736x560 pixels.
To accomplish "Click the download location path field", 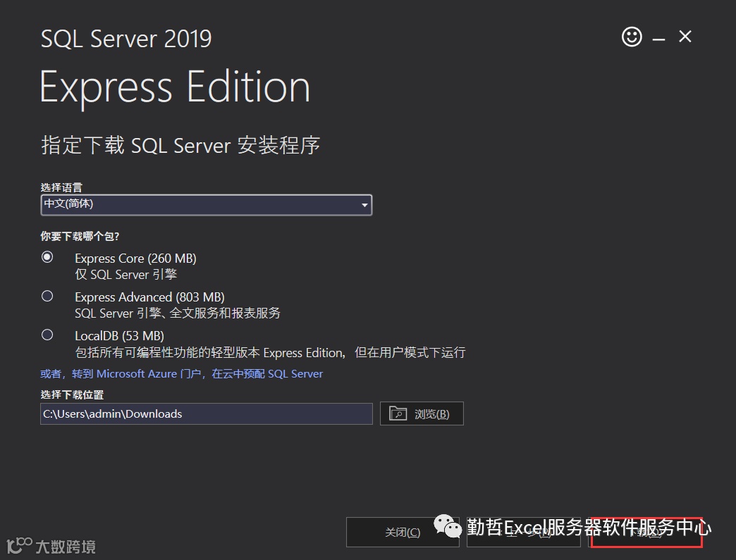I will click(x=206, y=413).
